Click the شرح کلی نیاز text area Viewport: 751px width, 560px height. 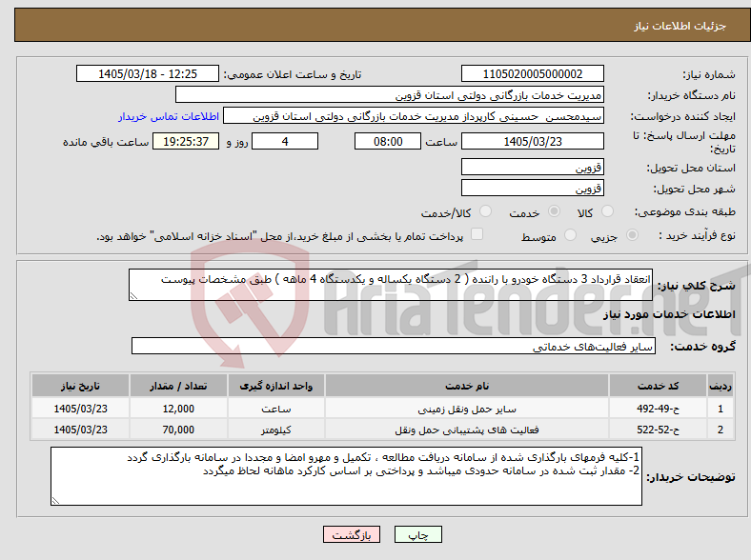391,285
